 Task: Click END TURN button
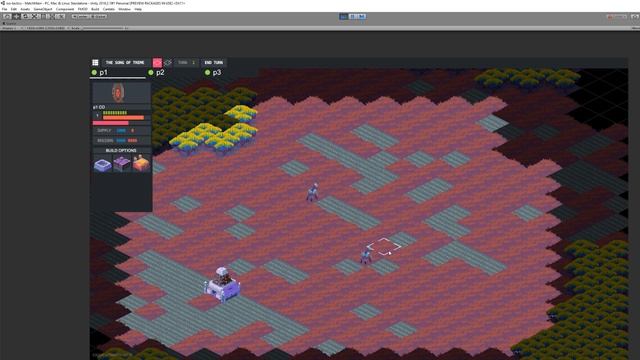(214, 62)
